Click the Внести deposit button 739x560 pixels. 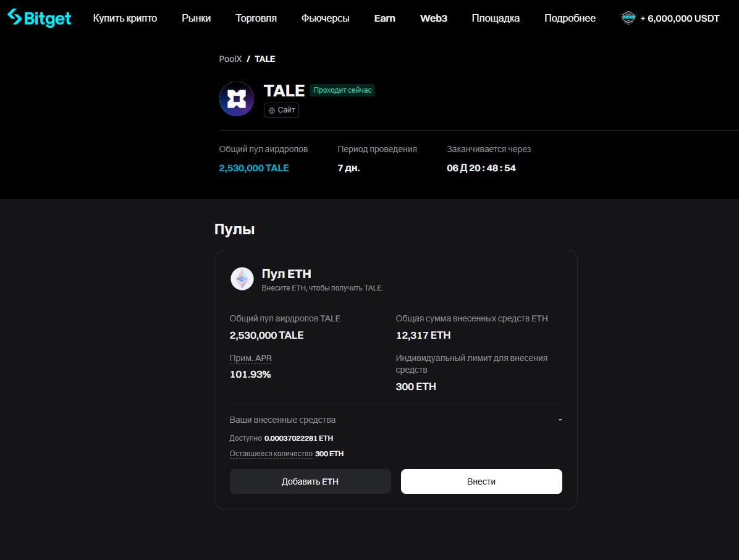(481, 482)
